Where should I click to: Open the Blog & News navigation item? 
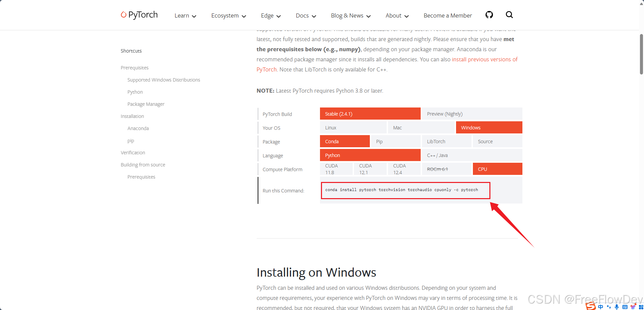[x=347, y=15]
